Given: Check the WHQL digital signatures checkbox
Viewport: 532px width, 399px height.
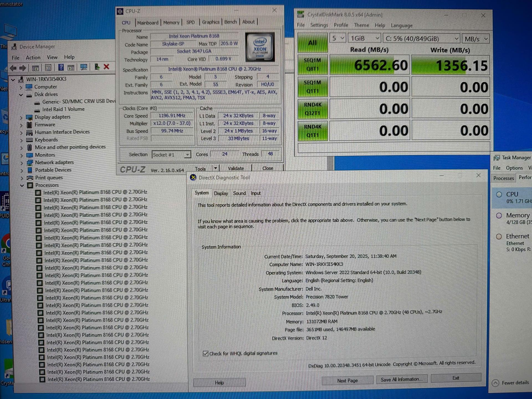Looking at the screenshot, I should click(x=206, y=353).
